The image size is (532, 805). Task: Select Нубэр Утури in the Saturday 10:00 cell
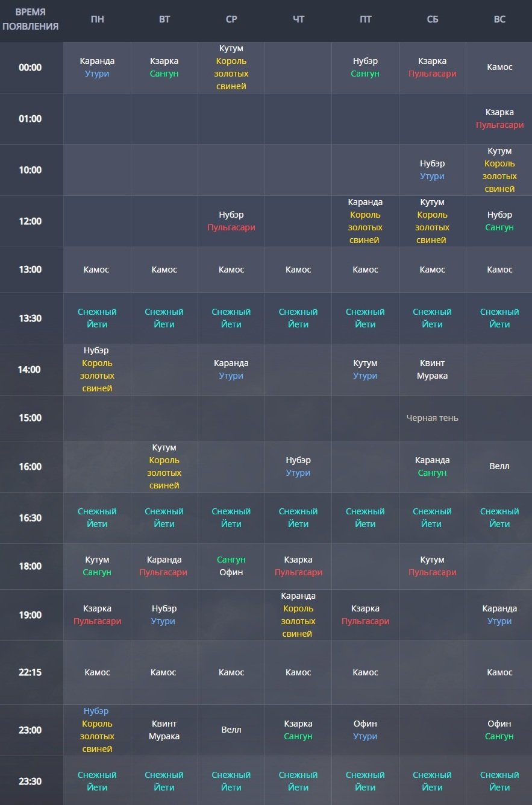tap(432, 170)
